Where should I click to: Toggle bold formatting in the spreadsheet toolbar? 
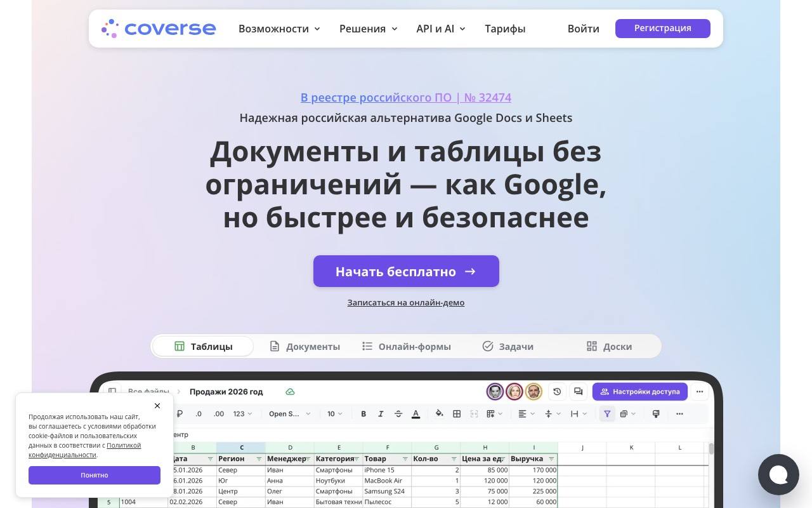pos(363,414)
